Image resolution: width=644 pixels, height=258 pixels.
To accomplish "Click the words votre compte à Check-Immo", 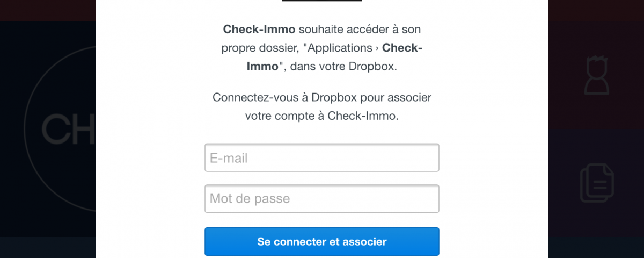I will tap(322, 116).
